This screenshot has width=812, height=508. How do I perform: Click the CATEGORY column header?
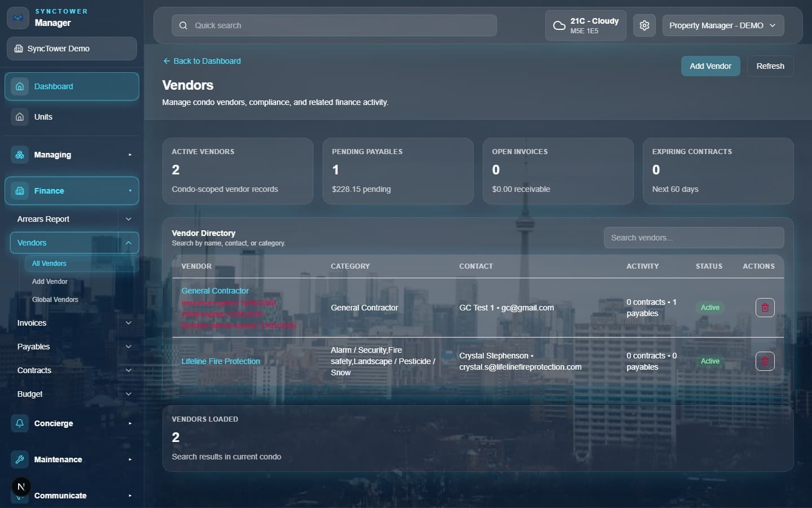tap(350, 266)
